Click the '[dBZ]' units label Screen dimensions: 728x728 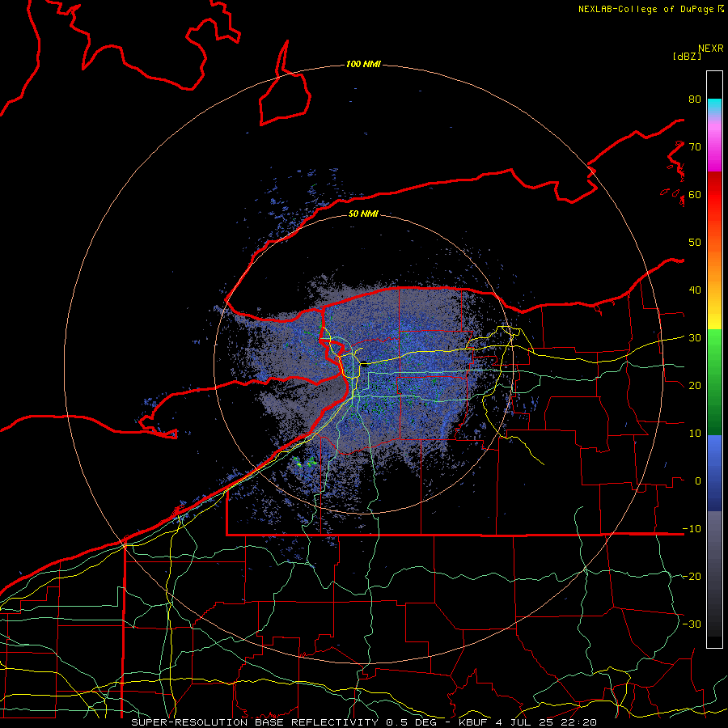coord(687,56)
